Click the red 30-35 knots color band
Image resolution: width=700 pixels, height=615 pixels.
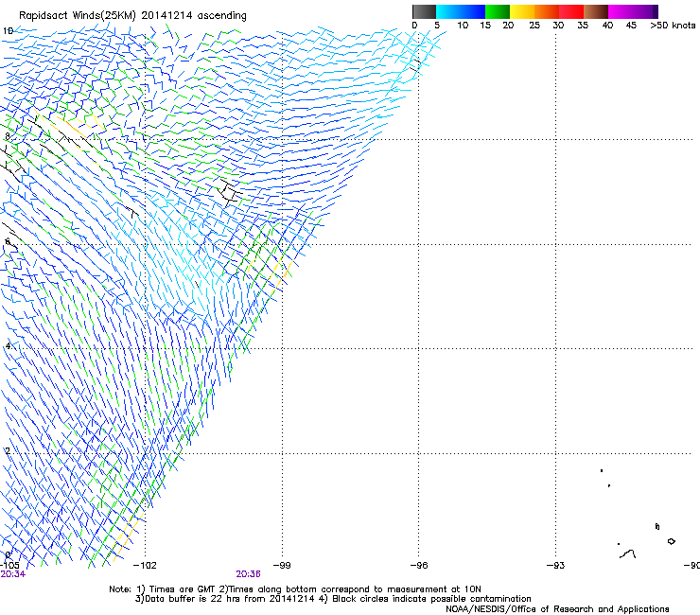(x=571, y=11)
